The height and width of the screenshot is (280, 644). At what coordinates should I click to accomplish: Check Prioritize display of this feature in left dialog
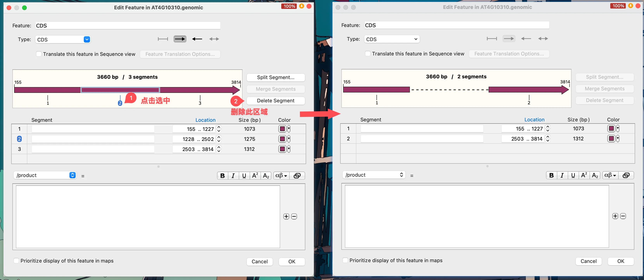tap(16, 261)
